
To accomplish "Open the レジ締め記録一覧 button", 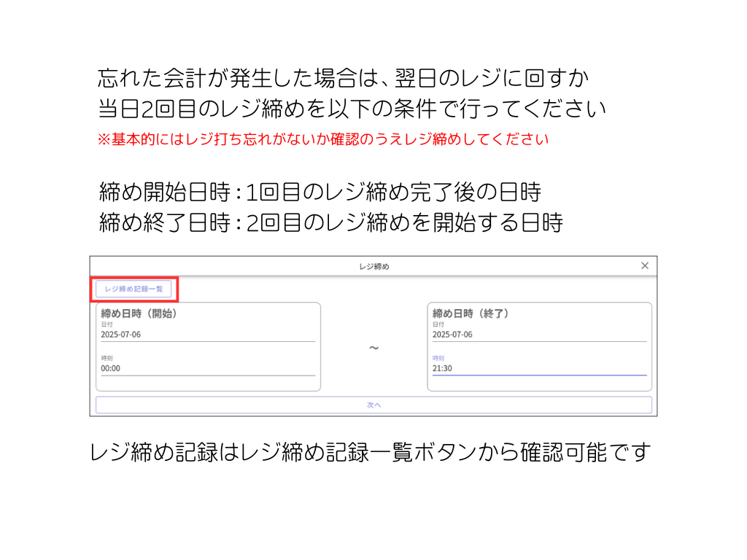I will click(x=133, y=289).
